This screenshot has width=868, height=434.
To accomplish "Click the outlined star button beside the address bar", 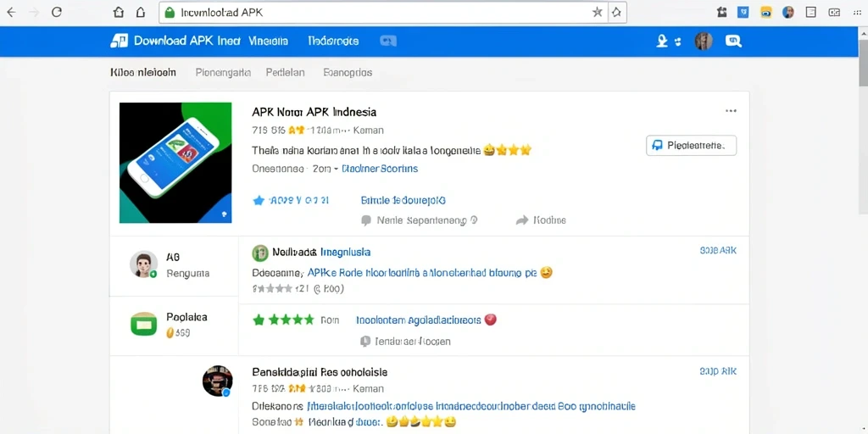I will coord(617,12).
